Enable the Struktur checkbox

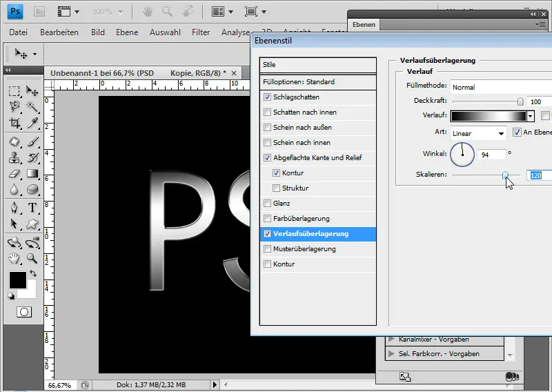[277, 188]
